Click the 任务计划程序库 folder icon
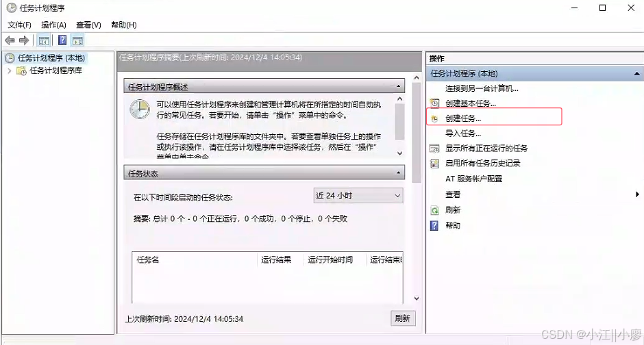The height and width of the screenshot is (345, 644). pos(21,71)
